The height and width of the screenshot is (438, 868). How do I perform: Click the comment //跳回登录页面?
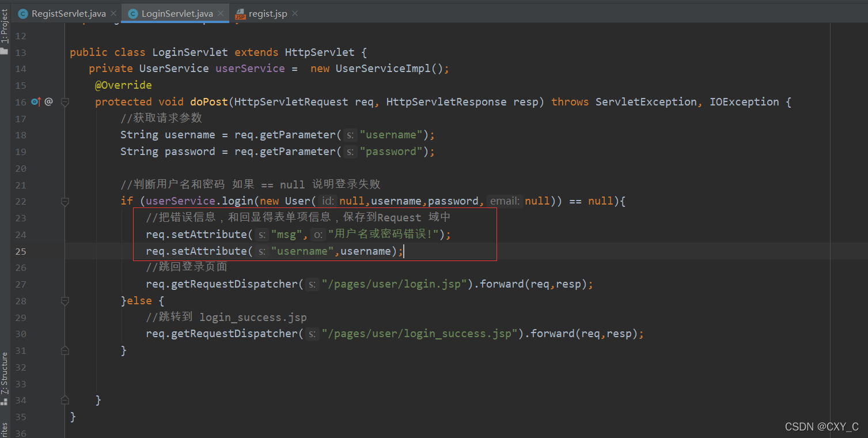pyautogui.click(x=187, y=267)
